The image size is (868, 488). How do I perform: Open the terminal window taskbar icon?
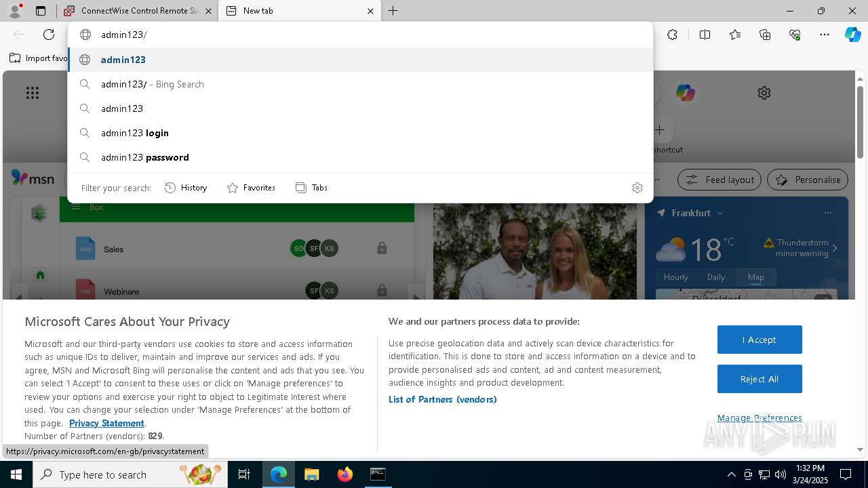click(378, 474)
